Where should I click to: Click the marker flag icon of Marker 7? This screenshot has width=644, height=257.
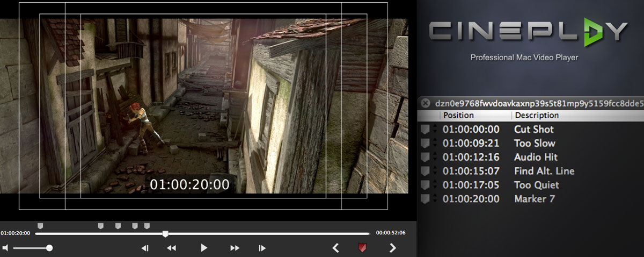pos(425,199)
